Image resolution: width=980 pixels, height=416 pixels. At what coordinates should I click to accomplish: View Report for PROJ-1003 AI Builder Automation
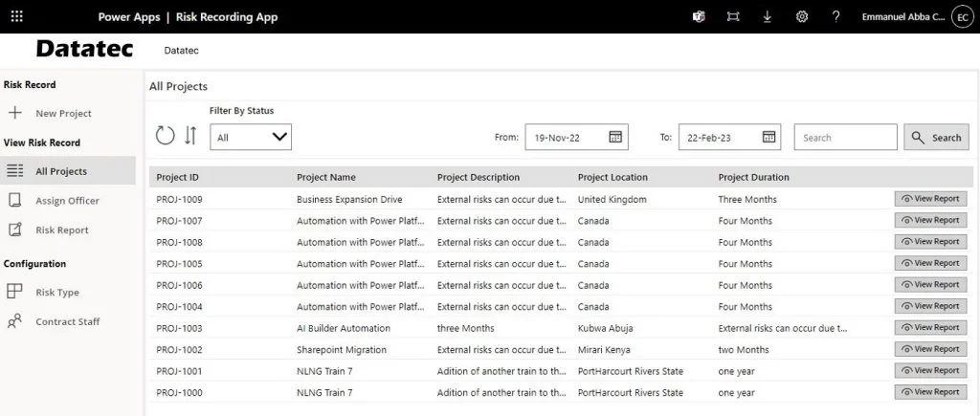[930, 328]
